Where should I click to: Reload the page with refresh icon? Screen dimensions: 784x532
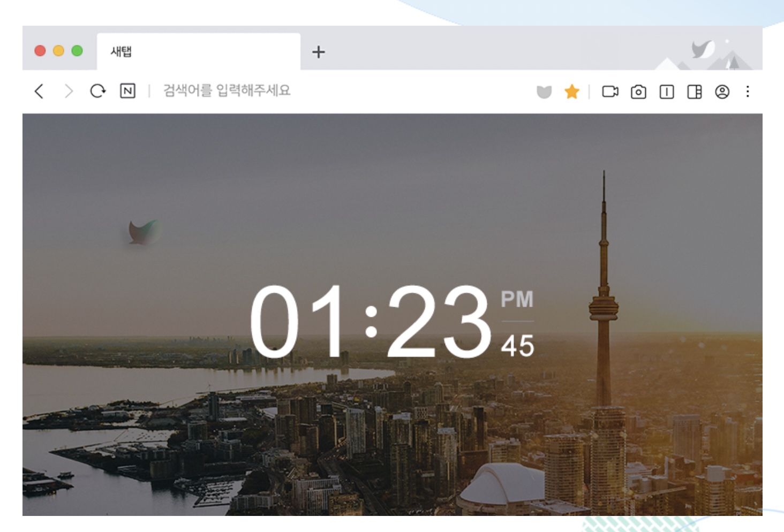(x=97, y=91)
